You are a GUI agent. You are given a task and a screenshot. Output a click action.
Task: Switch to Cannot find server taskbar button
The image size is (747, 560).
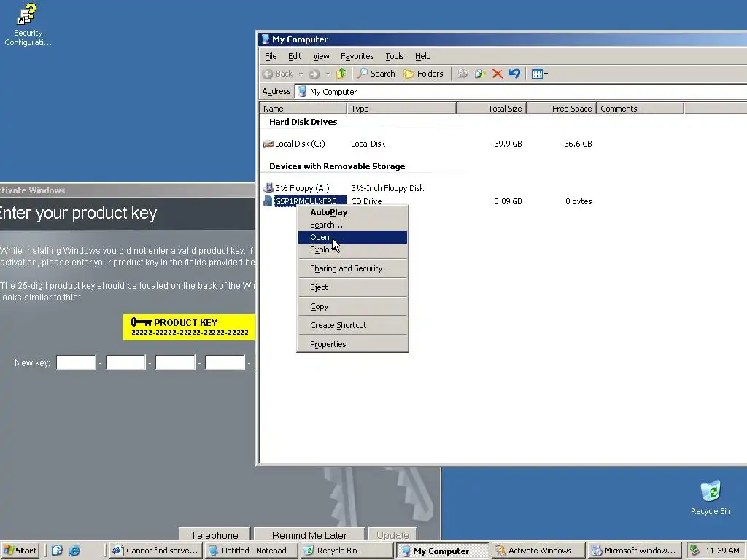tap(155, 551)
